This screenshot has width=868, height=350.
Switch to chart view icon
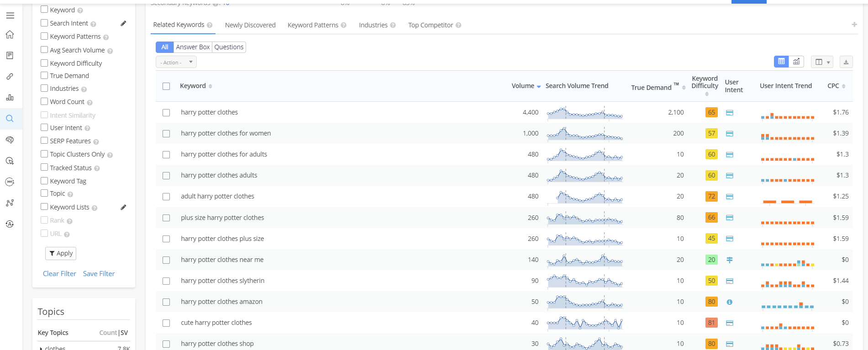(796, 62)
